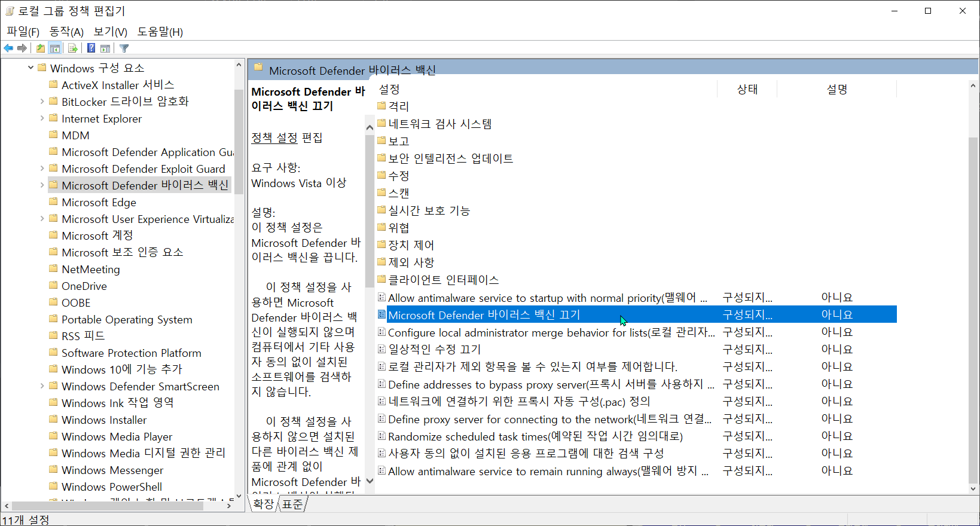Select Software Protection Platform in the tree

pyautogui.click(x=132, y=353)
